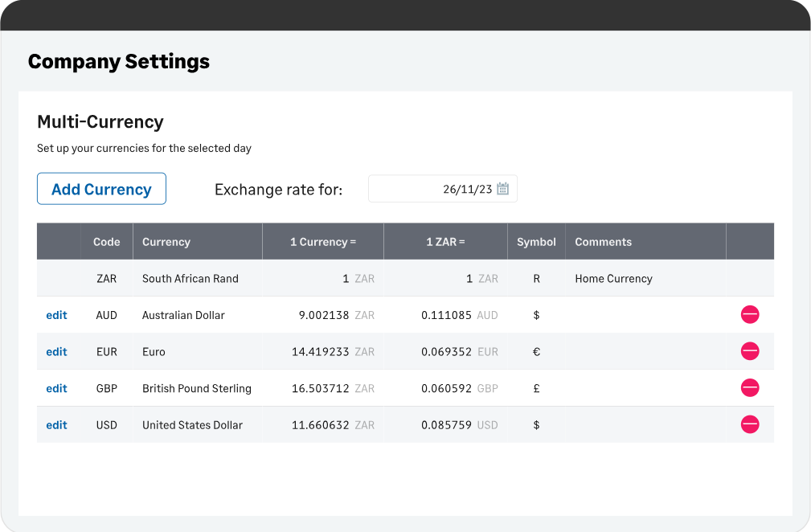Click the Symbol column header
The height and width of the screenshot is (532, 811).
click(x=536, y=241)
